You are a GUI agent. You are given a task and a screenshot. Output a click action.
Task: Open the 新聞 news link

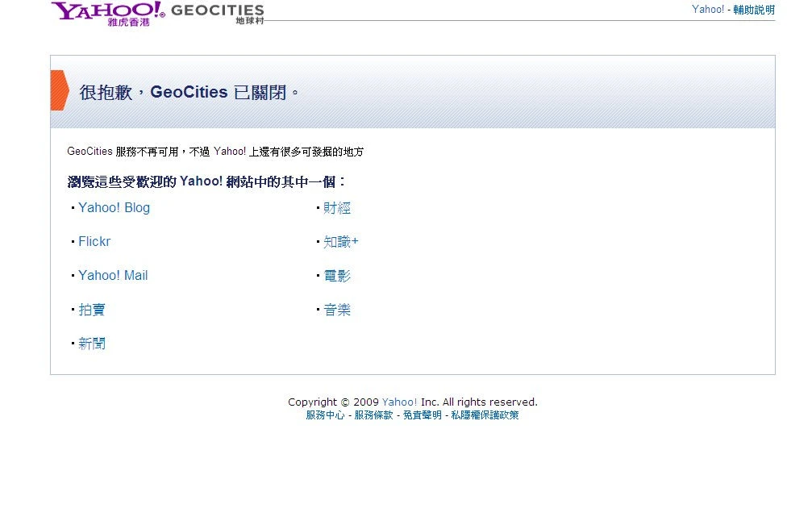(x=92, y=344)
